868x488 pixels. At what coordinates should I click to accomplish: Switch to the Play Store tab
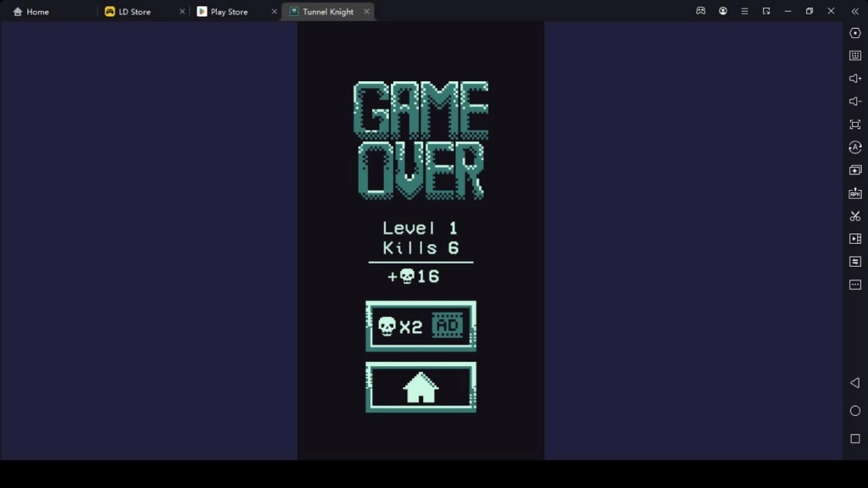coord(229,11)
